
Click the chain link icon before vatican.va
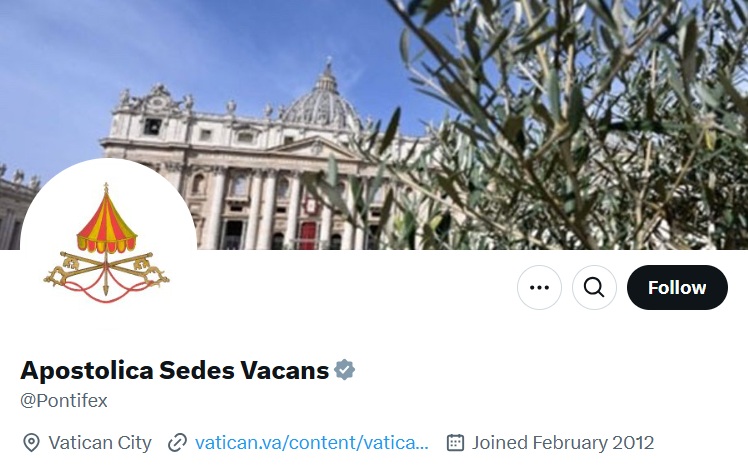(x=177, y=443)
